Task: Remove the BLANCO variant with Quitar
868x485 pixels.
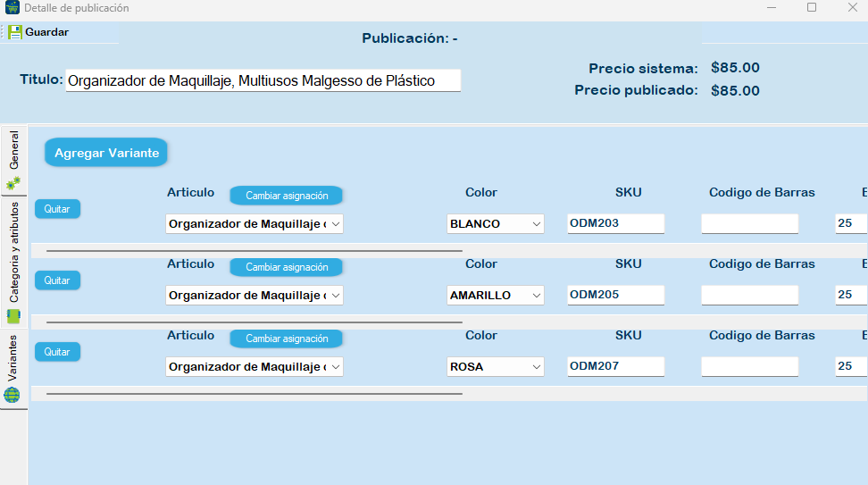Action: coord(57,209)
